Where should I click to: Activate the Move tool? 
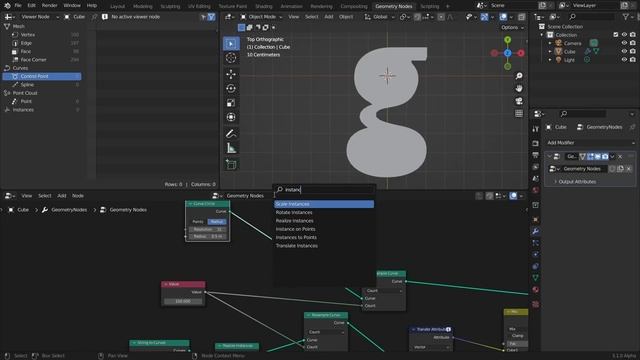click(231, 74)
